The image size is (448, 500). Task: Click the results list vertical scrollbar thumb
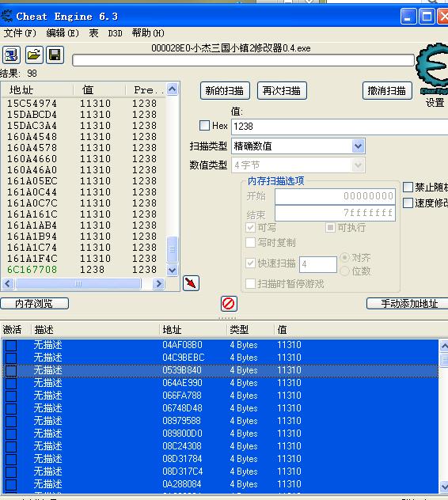[x=173, y=249]
